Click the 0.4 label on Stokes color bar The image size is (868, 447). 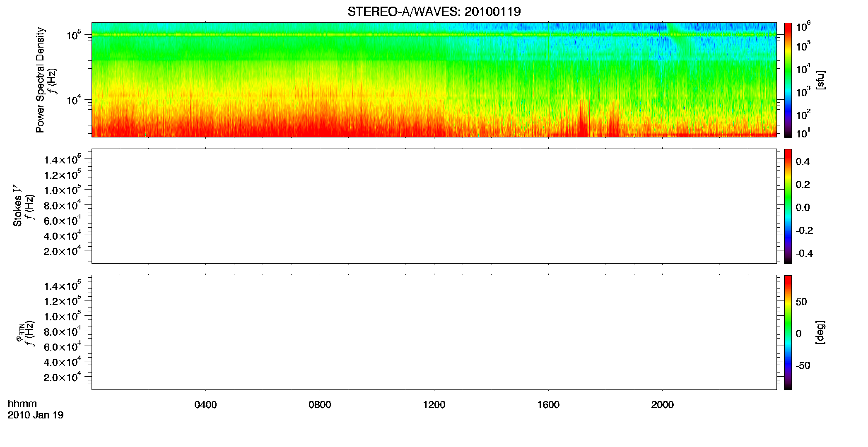(x=803, y=162)
